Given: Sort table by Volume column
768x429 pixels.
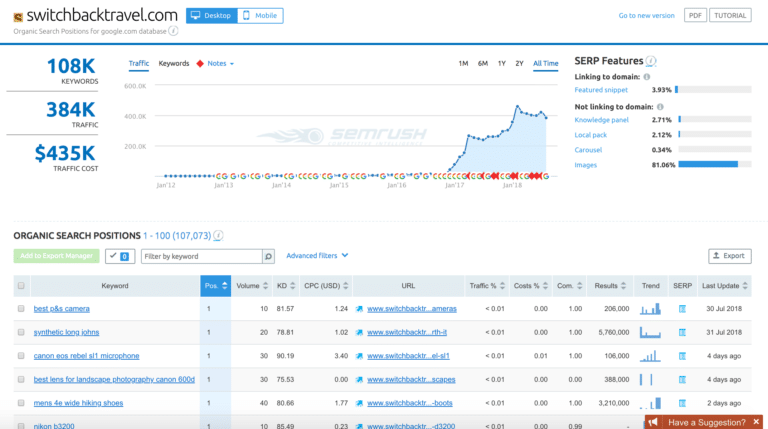Looking at the screenshot, I should point(252,286).
